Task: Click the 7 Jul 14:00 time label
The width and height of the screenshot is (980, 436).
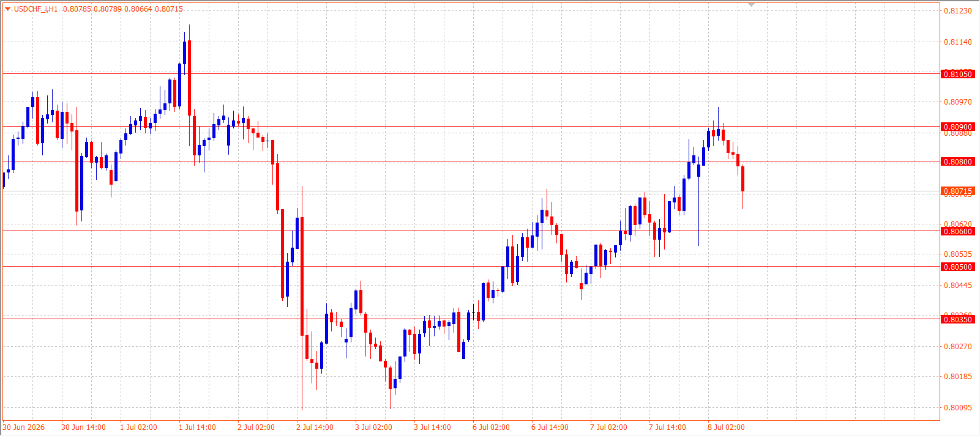Action: (x=667, y=427)
